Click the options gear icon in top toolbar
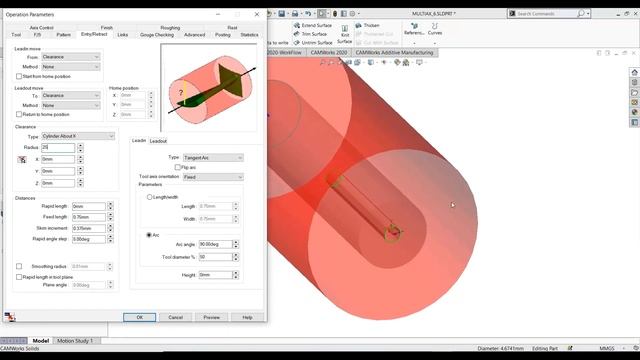Viewport: 640px width, 360px height. pos(353,13)
